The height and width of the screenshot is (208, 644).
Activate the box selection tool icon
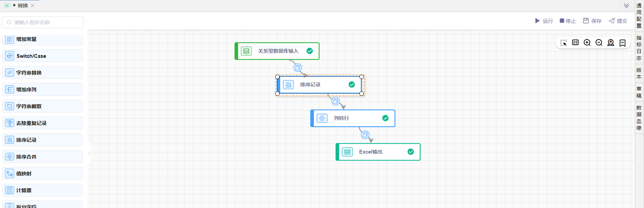pyautogui.click(x=563, y=43)
